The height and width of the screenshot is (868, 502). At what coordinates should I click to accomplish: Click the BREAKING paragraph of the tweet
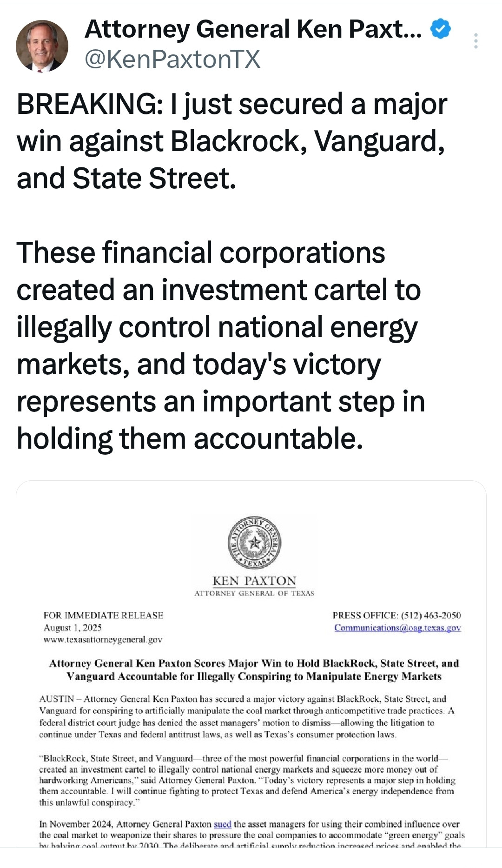tap(231, 140)
